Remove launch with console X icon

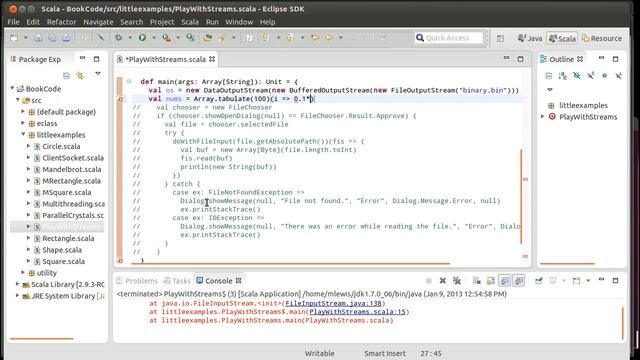pos(442,280)
